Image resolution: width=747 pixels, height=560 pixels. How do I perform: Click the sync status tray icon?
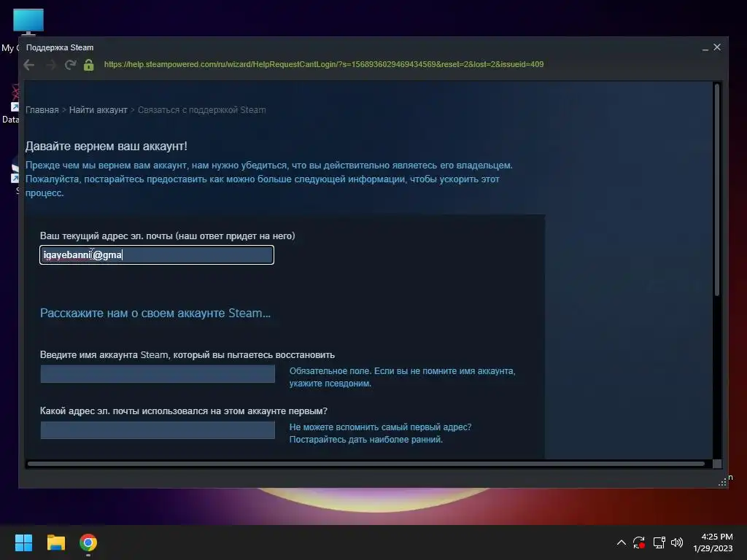pyautogui.click(x=639, y=542)
